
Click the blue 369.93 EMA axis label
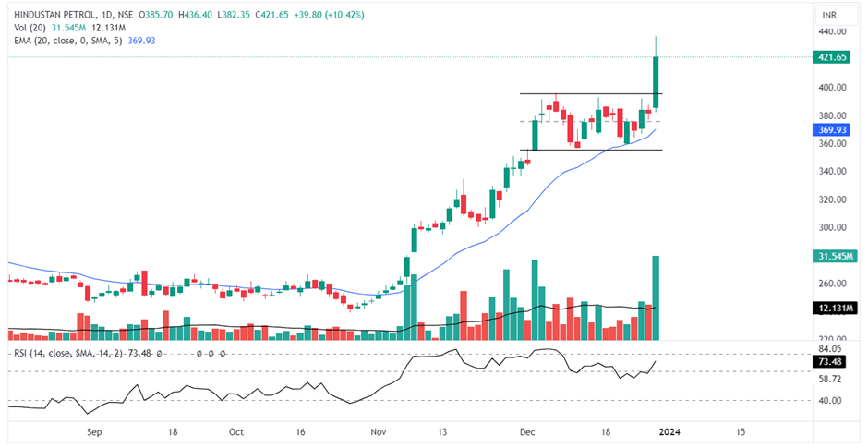pyautogui.click(x=835, y=131)
